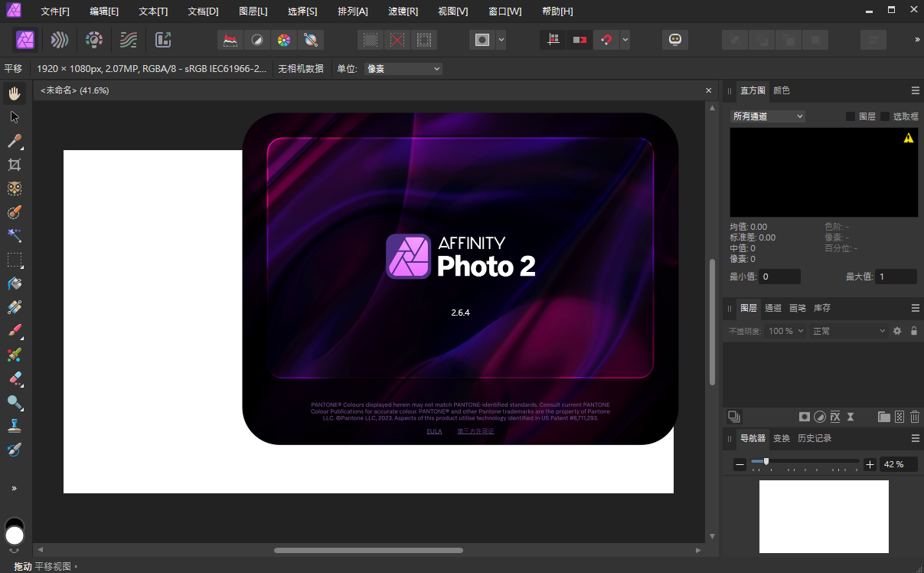Toggle the Snapping magnet
Viewport: 924px width, 573px height.
(x=606, y=40)
